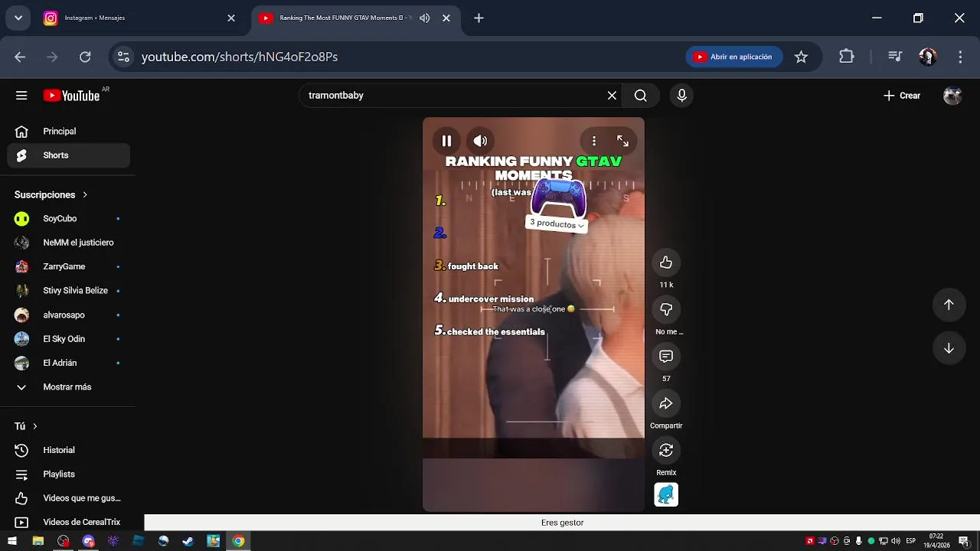Open the alvarosapo channel
Image resolution: width=980 pixels, height=551 pixels.
(69, 315)
